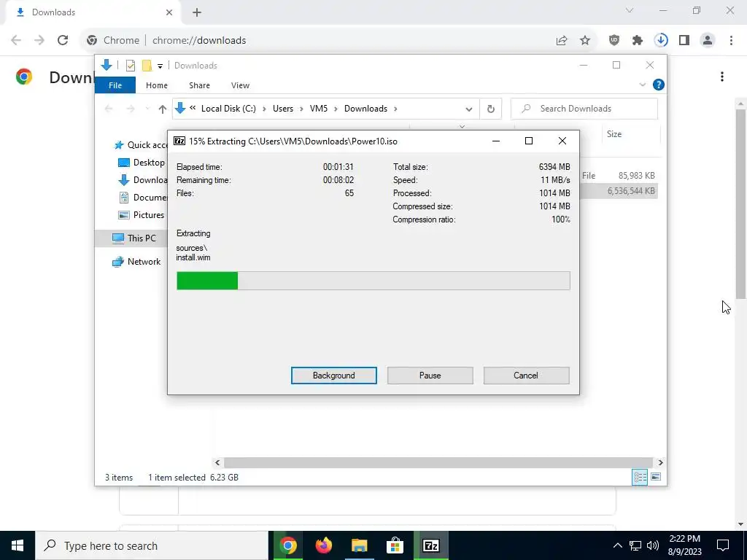Expand the Explorer ribbon chevron
Screen dimensions: 747x560
pos(642,85)
